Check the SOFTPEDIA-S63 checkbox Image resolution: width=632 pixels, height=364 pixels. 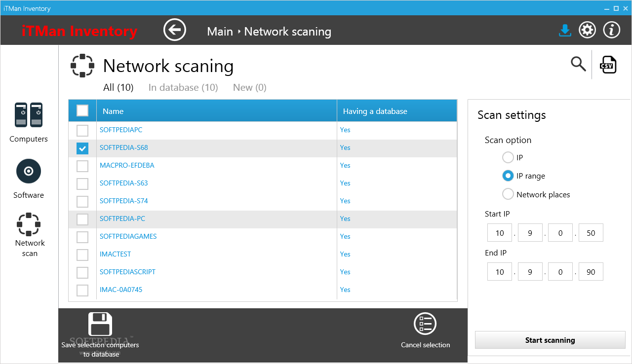82,184
